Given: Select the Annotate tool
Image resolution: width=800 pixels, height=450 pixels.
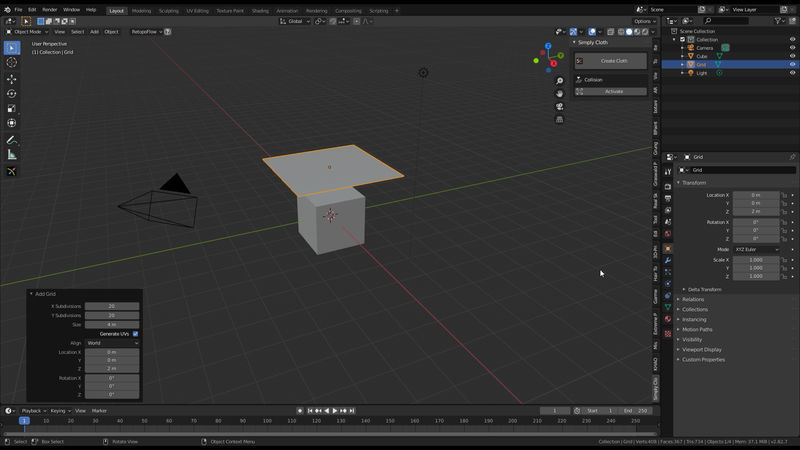Looking at the screenshot, I should click(12, 140).
